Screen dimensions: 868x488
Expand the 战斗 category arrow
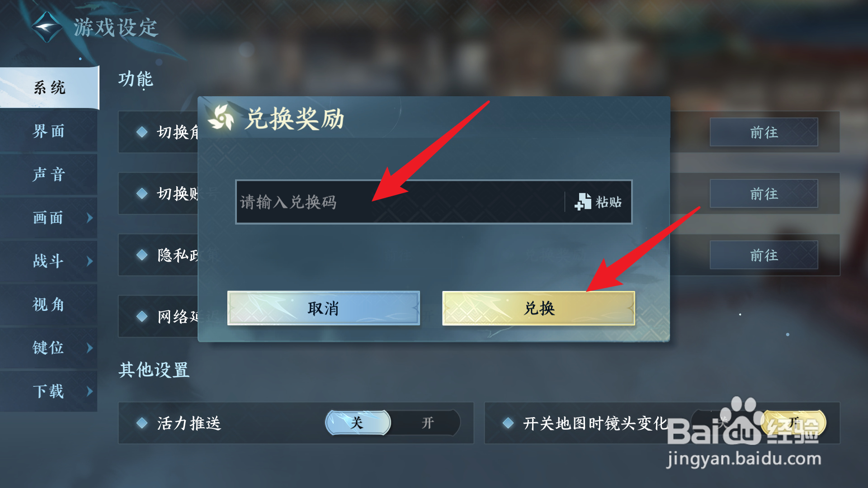coord(90,261)
